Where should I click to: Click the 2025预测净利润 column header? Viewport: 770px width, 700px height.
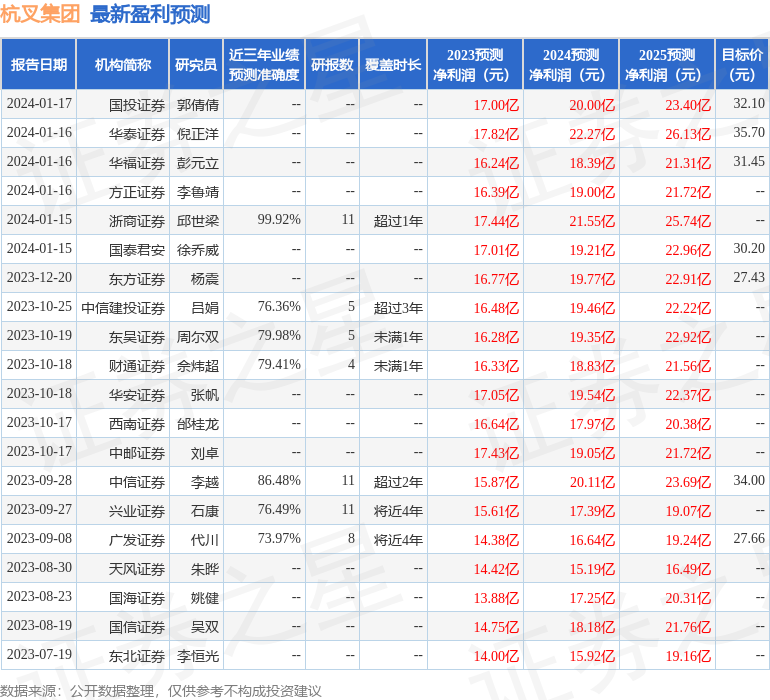667,64
